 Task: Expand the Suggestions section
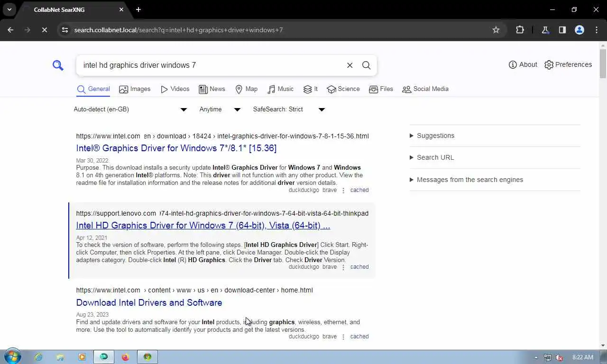(432, 136)
